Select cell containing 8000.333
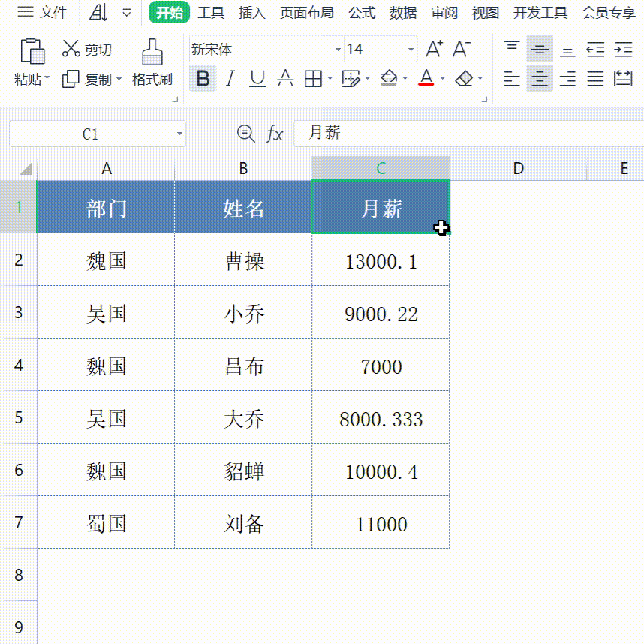The height and width of the screenshot is (644, 644). coord(381,417)
